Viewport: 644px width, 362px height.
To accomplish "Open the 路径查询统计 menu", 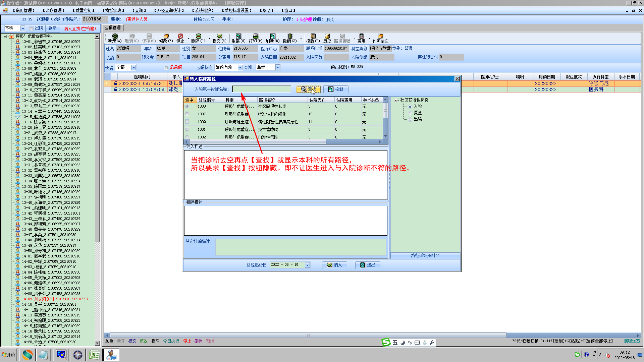I will 169,10.
